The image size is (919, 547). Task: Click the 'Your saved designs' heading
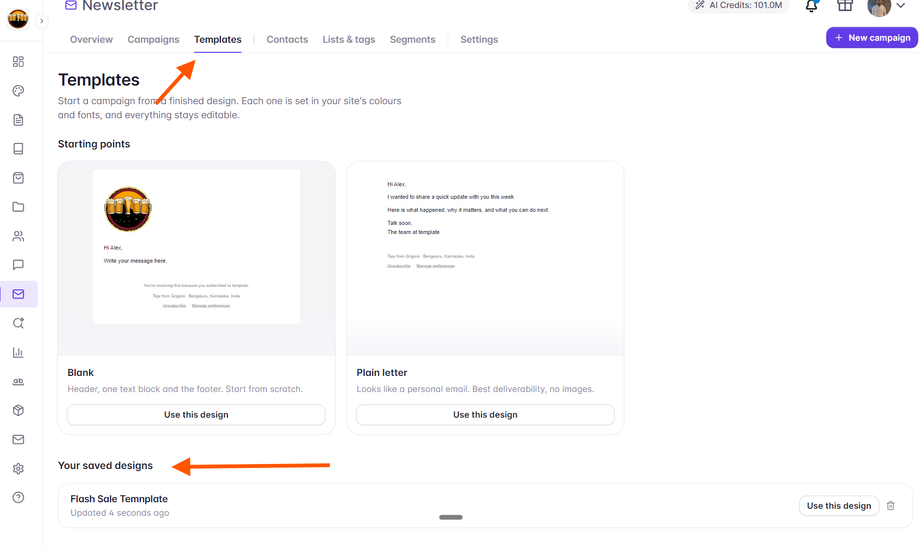coord(105,466)
